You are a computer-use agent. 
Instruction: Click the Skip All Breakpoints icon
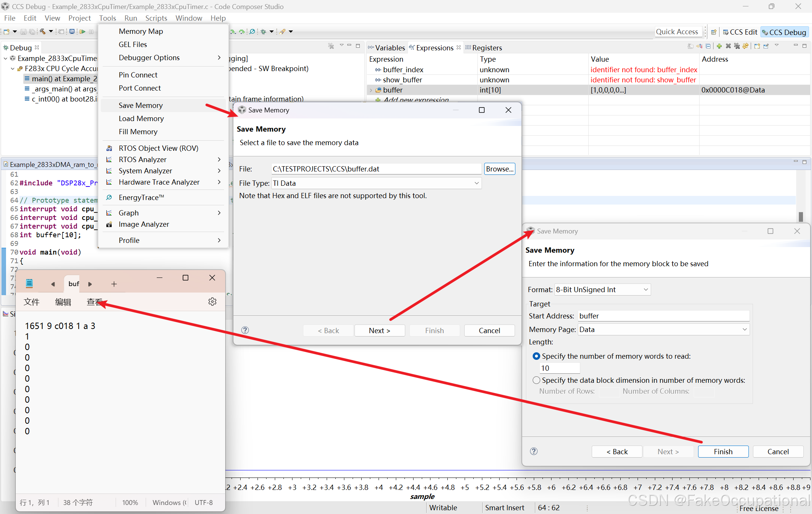[252, 32]
